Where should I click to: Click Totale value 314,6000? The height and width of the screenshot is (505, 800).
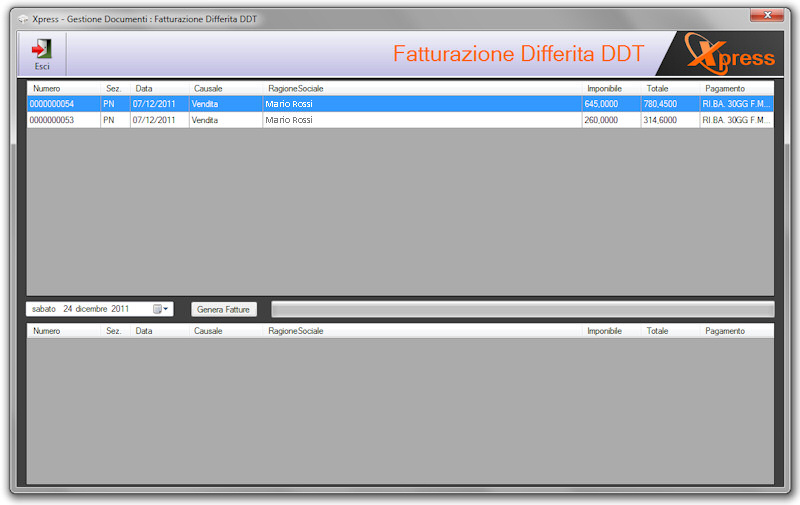[x=670, y=120]
